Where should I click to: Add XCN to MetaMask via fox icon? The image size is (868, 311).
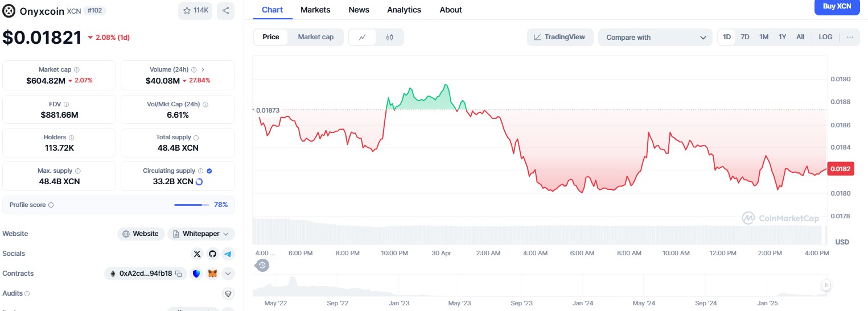coord(212,274)
